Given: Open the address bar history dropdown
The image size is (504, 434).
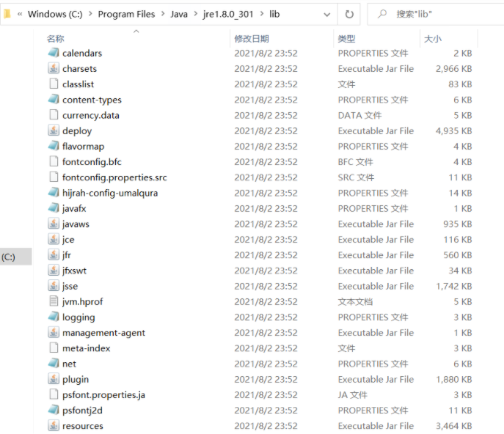Looking at the screenshot, I should click(x=327, y=15).
